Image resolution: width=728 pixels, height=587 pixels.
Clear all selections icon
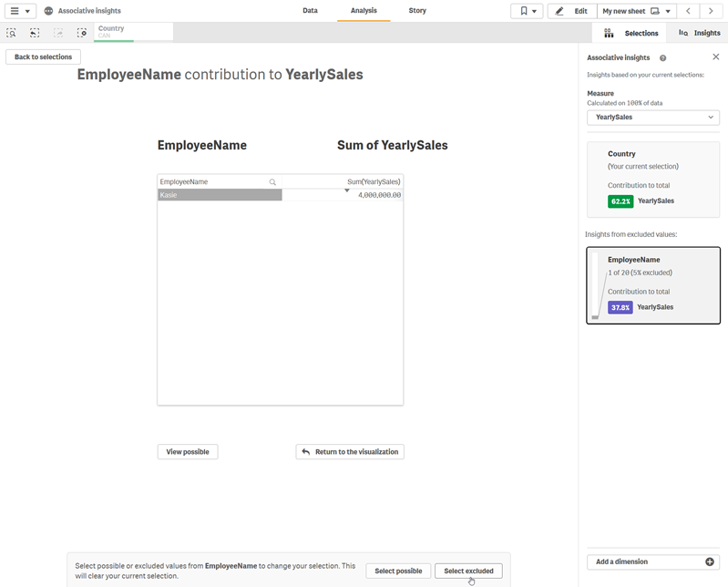pyautogui.click(x=82, y=33)
